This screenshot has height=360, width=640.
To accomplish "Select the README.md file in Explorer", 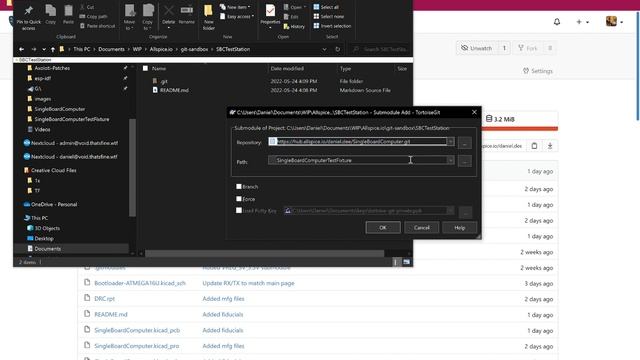I will (x=174, y=90).
